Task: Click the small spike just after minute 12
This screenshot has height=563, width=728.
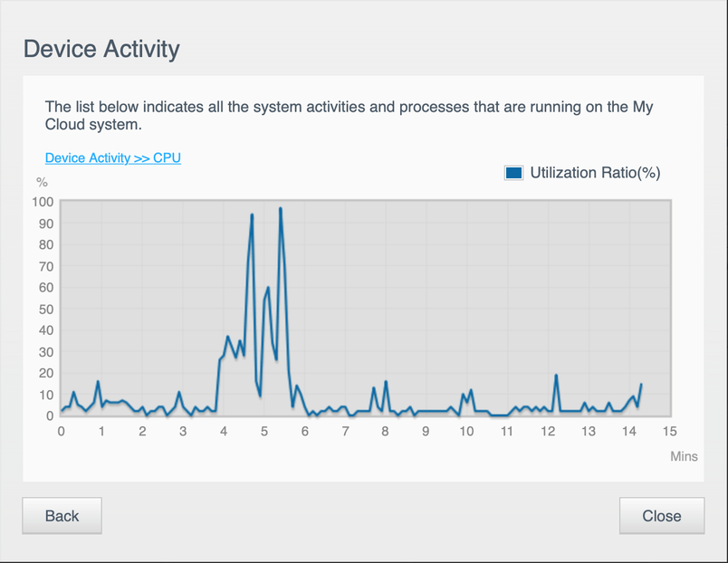Action: point(556,376)
